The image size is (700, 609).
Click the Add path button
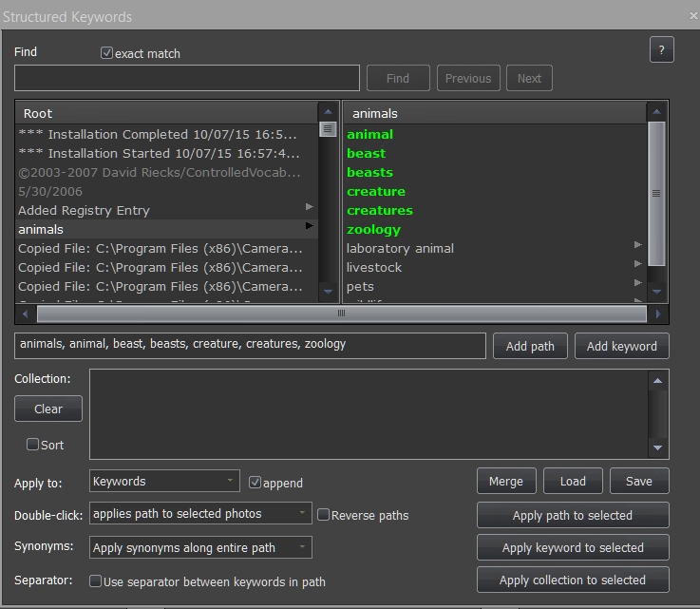pos(530,346)
